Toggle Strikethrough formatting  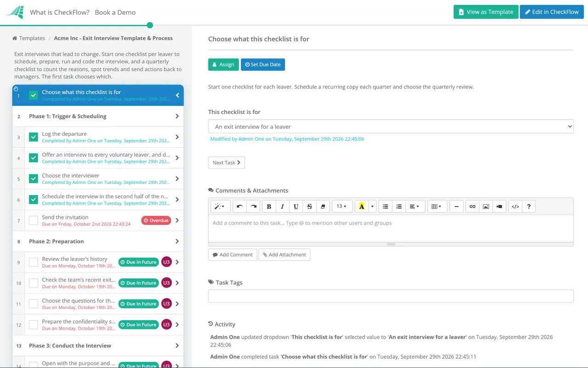click(310, 207)
